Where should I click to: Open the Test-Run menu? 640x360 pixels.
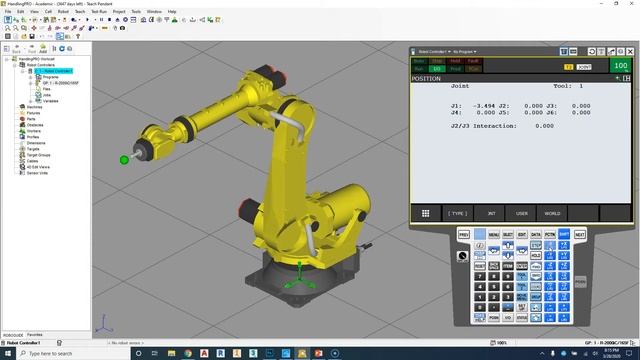[99, 11]
